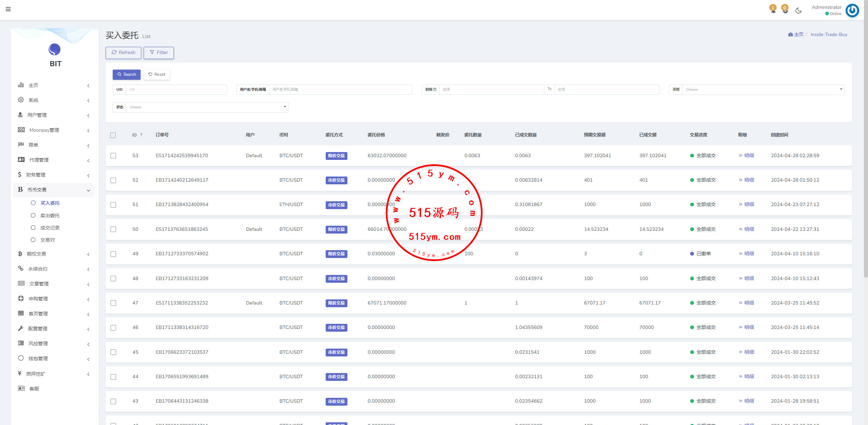Open the 币对 Choose dropdown
This screenshot has height=425, width=868.
763,90
